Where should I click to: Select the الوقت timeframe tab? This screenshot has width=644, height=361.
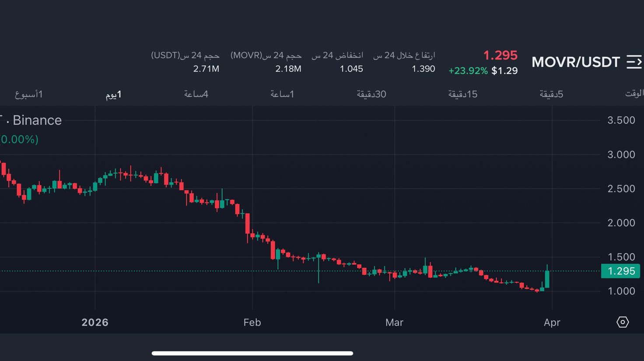(x=634, y=93)
